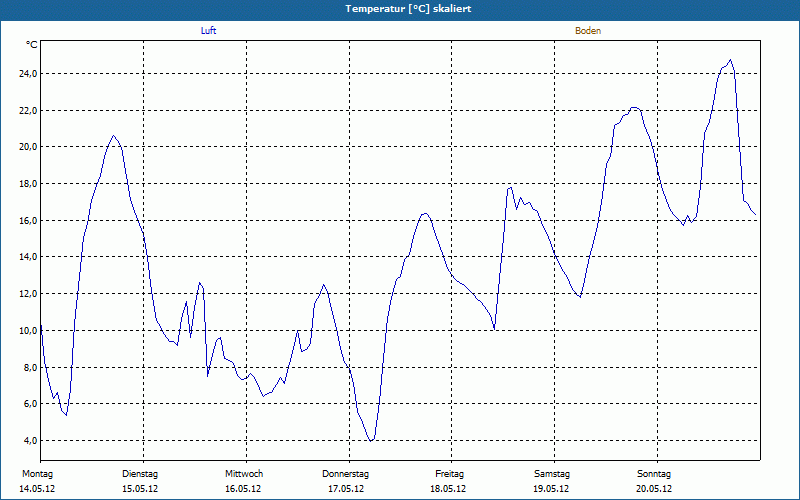Image resolution: width=800 pixels, height=500 pixels.
Task: Click the date 16.05.12
Action: point(243,489)
